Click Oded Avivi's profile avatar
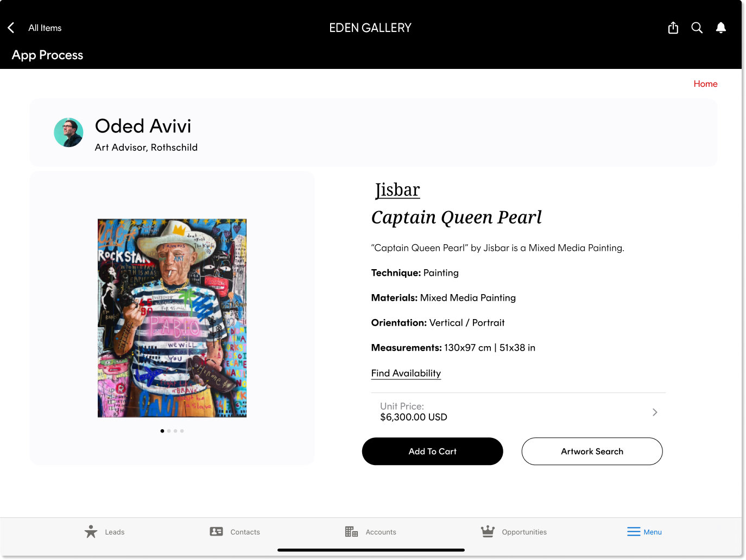746x560 pixels. 68,132
